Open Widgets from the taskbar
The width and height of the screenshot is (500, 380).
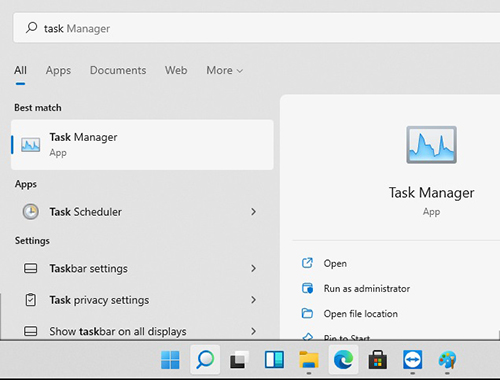click(274, 360)
